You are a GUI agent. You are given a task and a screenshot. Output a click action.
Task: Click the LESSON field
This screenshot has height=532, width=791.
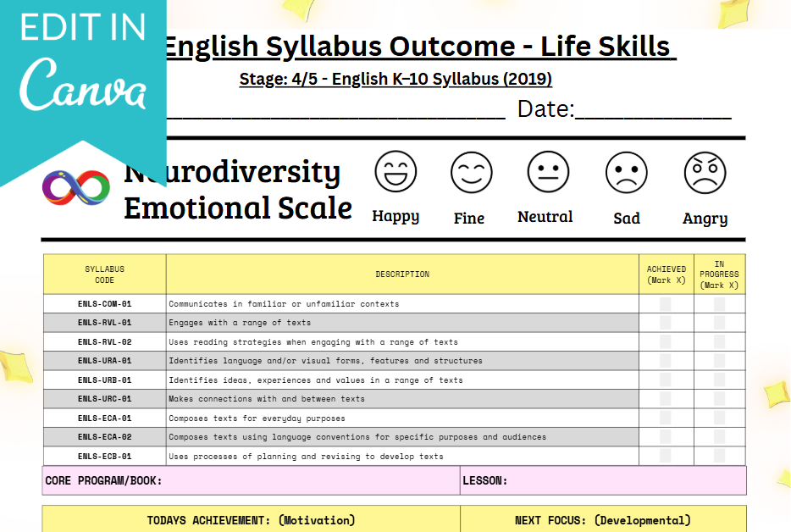point(603,480)
